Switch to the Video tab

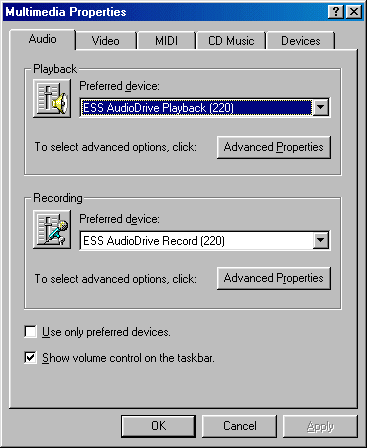tap(106, 41)
